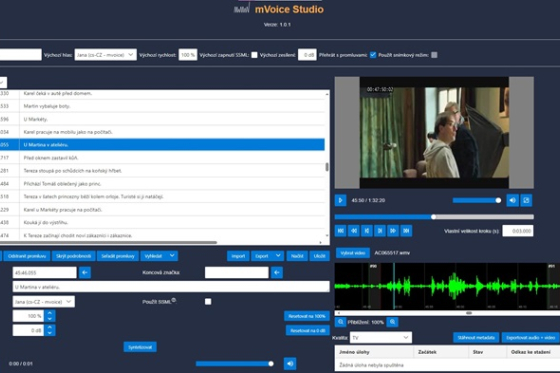
Task: Mute the video player volume
Action: pyautogui.click(x=512, y=200)
